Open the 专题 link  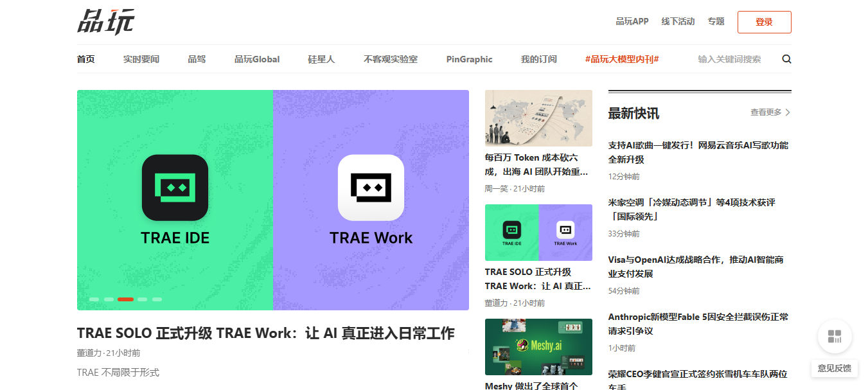point(716,21)
